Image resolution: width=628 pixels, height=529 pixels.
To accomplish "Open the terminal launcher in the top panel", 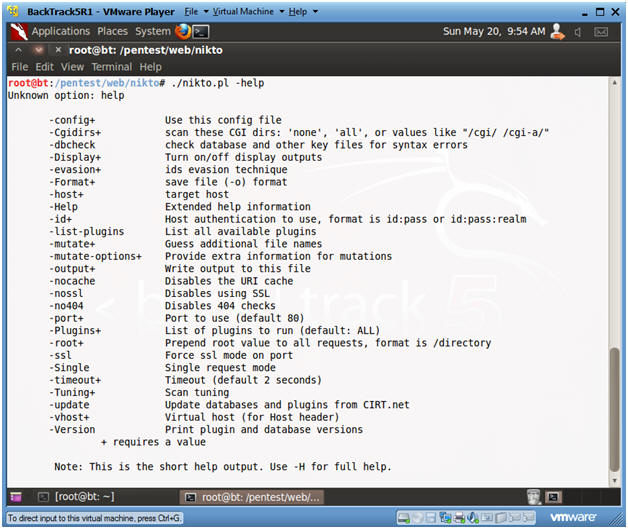I will click(201, 32).
